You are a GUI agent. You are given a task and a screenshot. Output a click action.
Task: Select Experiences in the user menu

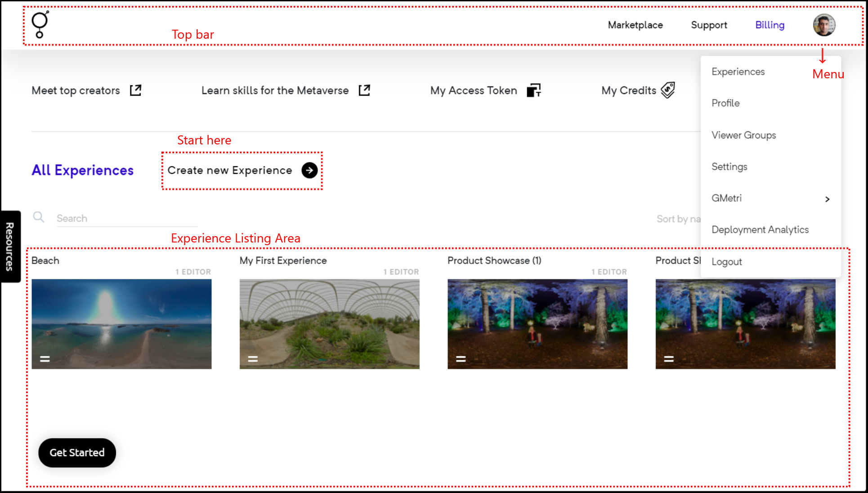pos(738,72)
